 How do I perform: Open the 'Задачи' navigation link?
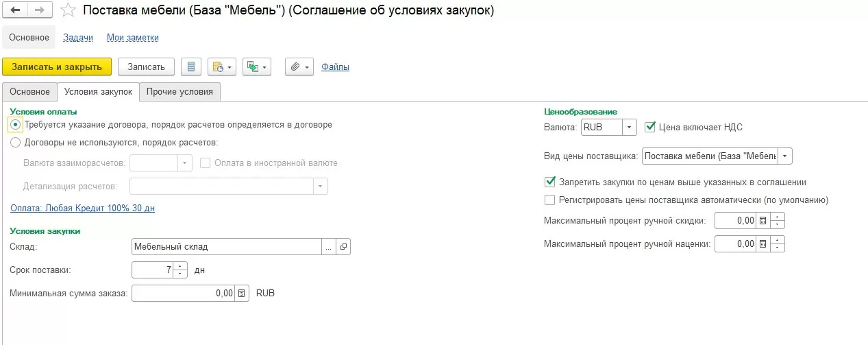(x=78, y=38)
